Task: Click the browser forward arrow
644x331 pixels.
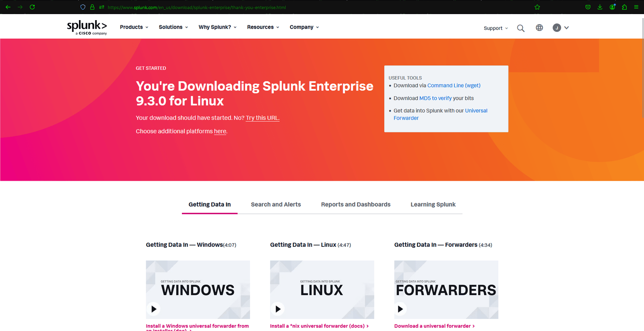Action: pyautogui.click(x=20, y=7)
